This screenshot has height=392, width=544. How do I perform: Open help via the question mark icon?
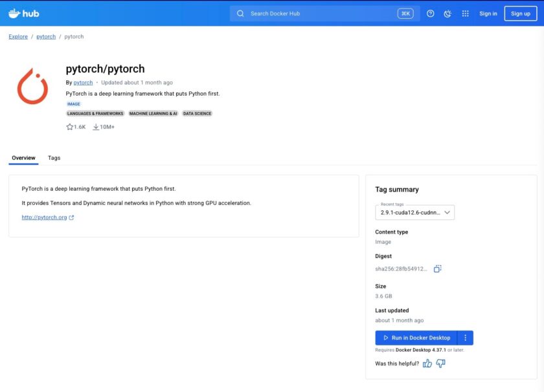pyautogui.click(x=429, y=13)
